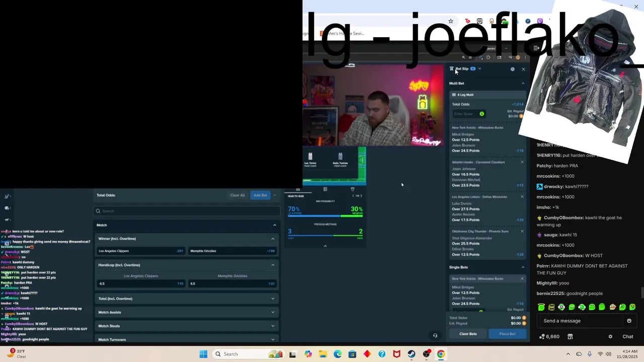The width and height of the screenshot is (644, 362).
Task: Collapse the Match section
Action: pos(275,225)
